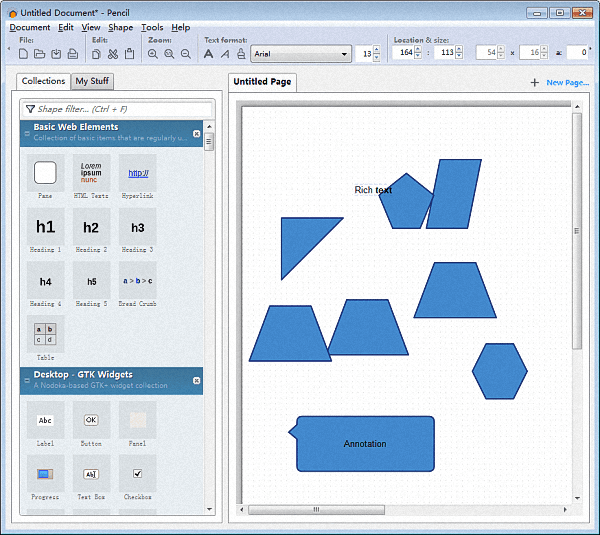This screenshot has width=600, height=535.
Task: Increase X location 164 stepper
Action: pyautogui.click(x=418, y=49)
